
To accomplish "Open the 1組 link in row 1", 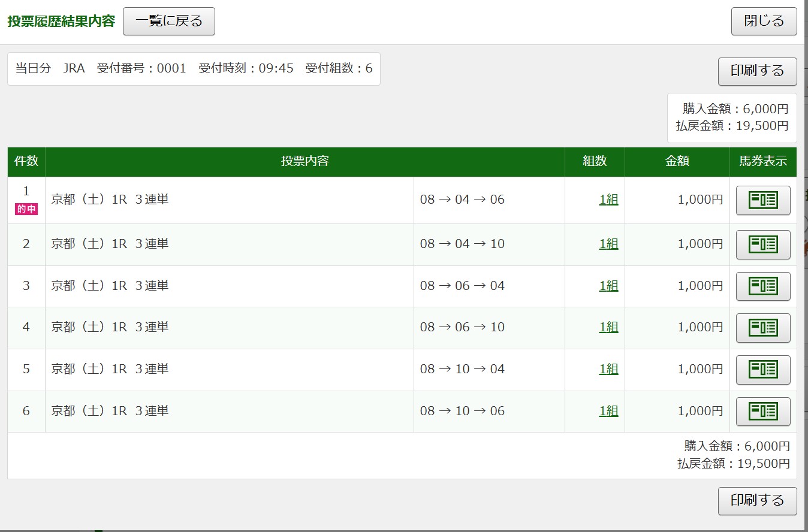I will 608,200.
